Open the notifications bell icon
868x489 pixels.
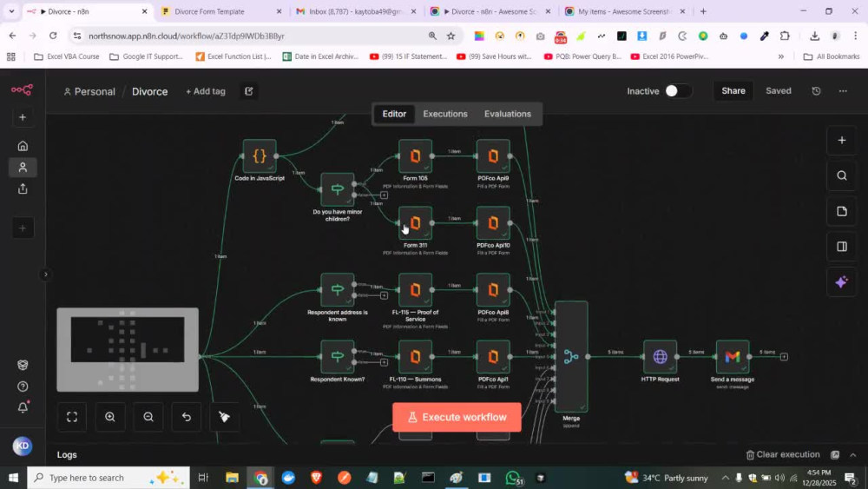click(23, 407)
